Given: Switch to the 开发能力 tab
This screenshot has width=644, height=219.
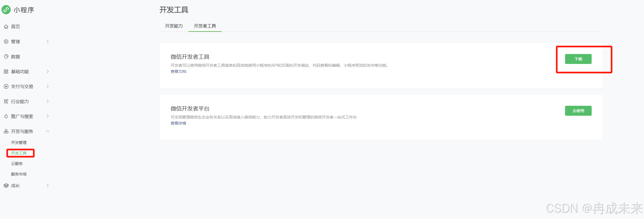Looking at the screenshot, I should (x=174, y=26).
